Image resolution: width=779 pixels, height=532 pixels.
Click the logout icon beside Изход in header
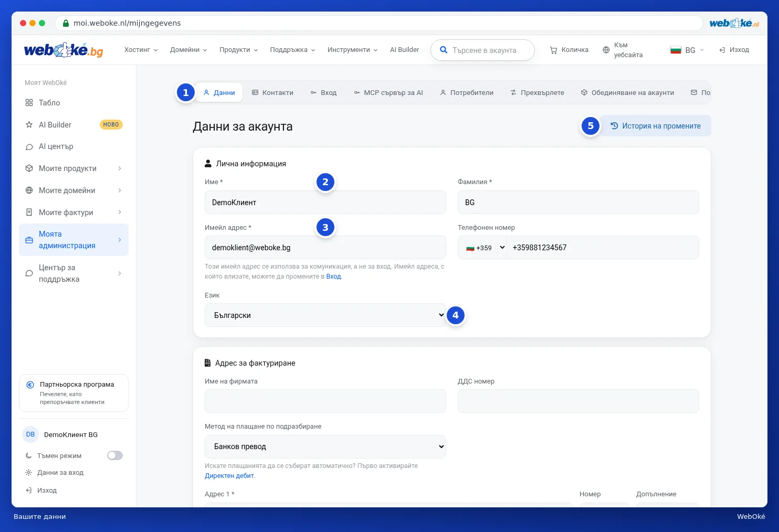(722, 50)
